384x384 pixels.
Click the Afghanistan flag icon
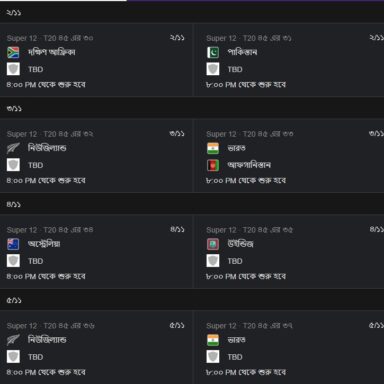point(213,165)
